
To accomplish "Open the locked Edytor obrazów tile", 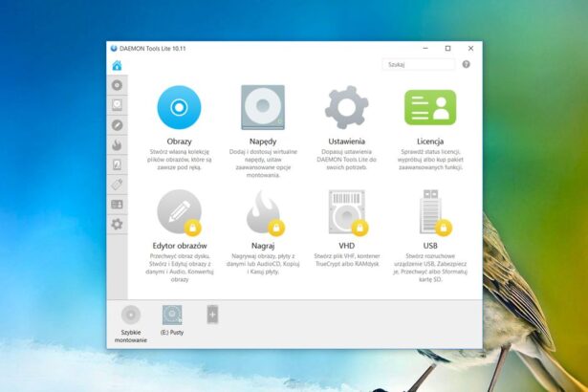I will pos(179,212).
